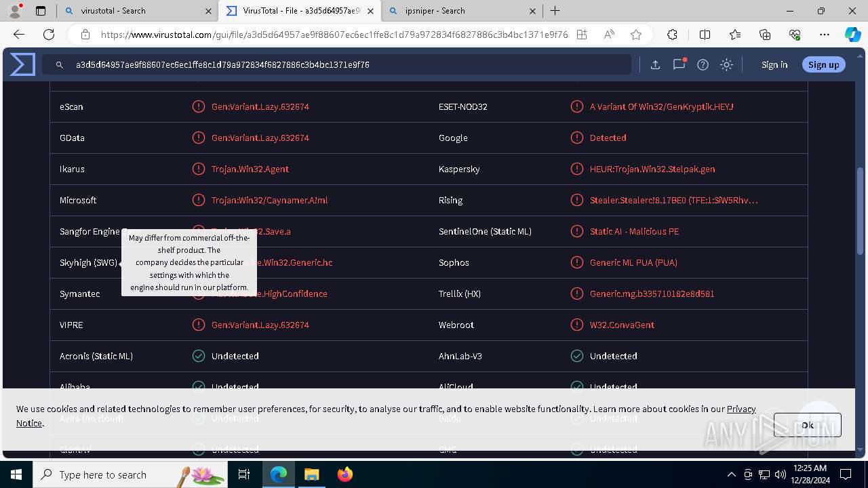Close the virustotal - Search tab
Image resolution: width=868 pixels, height=488 pixels.
coord(208,11)
